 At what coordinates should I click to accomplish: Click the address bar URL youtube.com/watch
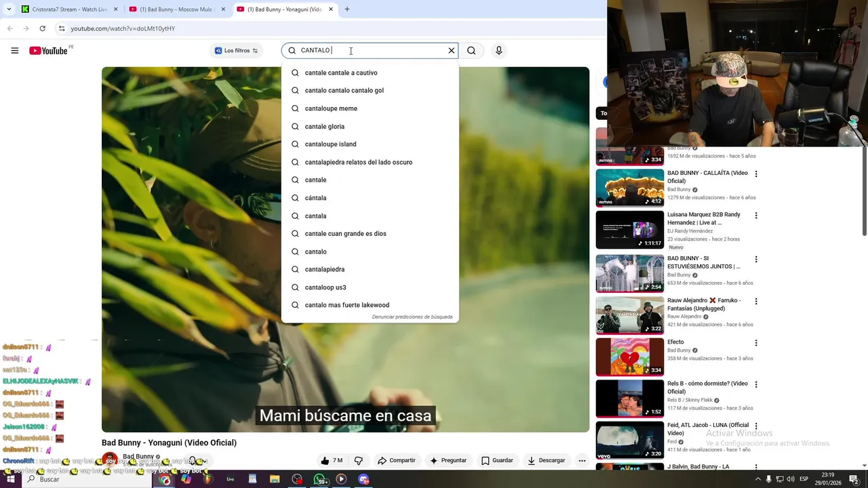coord(123,28)
